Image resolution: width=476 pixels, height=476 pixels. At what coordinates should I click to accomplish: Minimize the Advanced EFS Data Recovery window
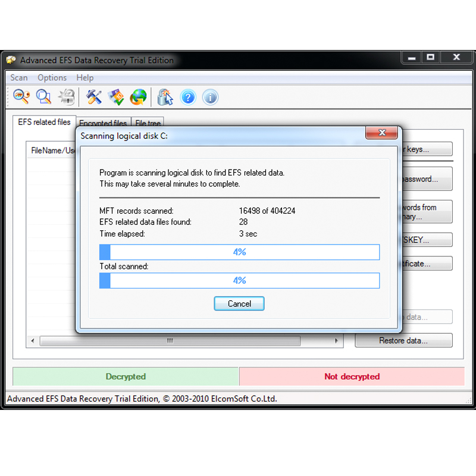point(411,57)
